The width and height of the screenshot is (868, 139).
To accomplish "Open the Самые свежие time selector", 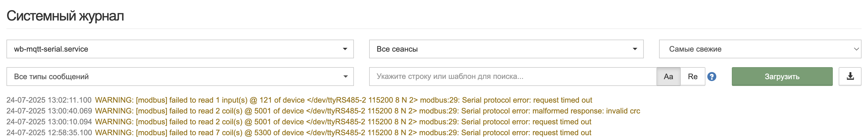I will [x=760, y=49].
